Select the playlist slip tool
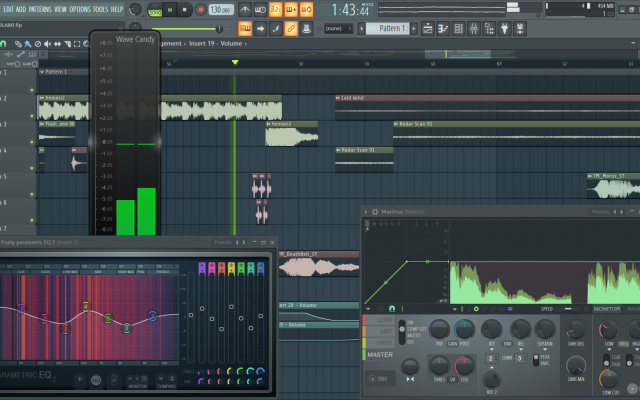This screenshot has height=400, width=640. pos(57,44)
